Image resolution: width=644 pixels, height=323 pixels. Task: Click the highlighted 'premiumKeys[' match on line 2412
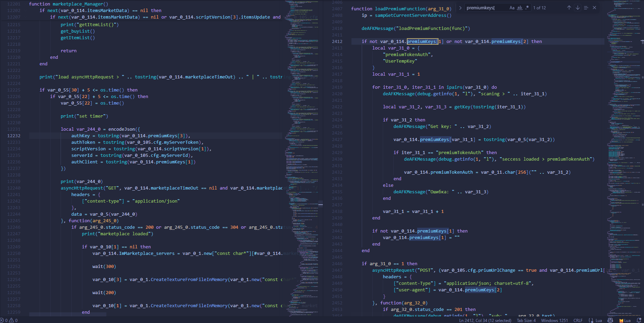422,41
